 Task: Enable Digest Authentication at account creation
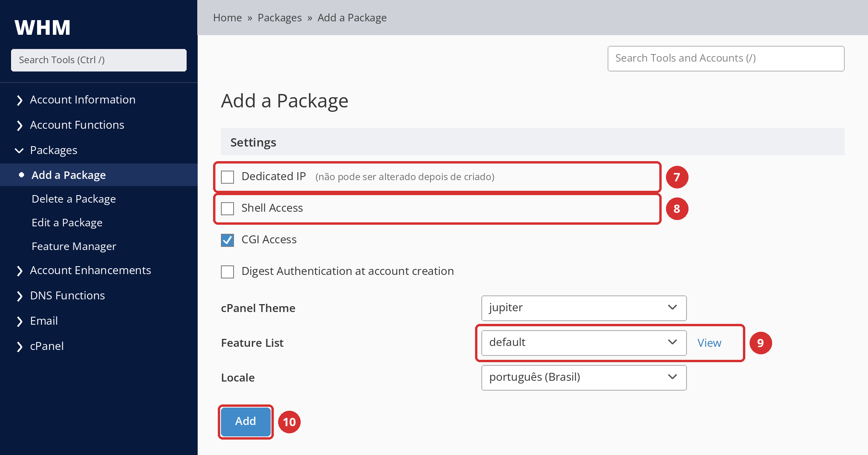click(x=228, y=272)
